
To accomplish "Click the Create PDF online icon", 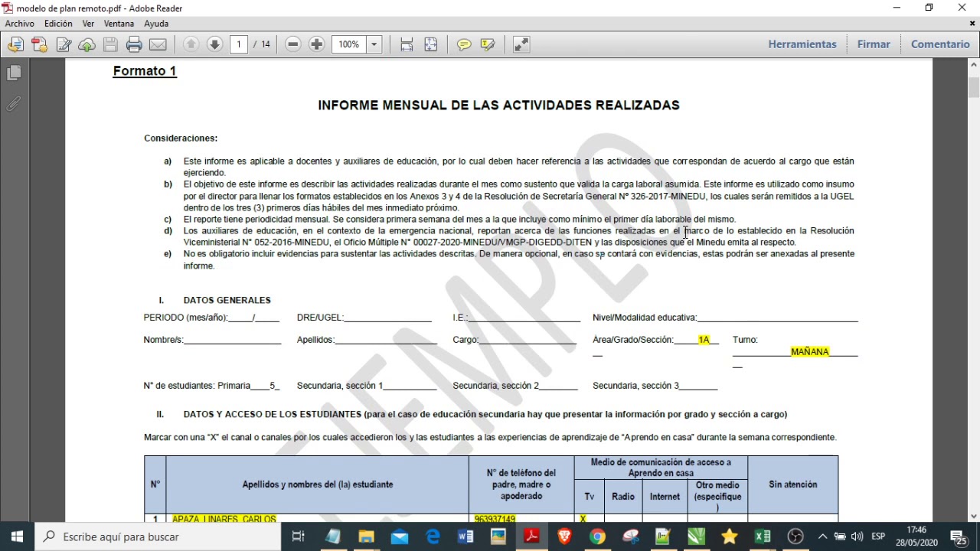I will pyautogui.click(x=39, y=44).
